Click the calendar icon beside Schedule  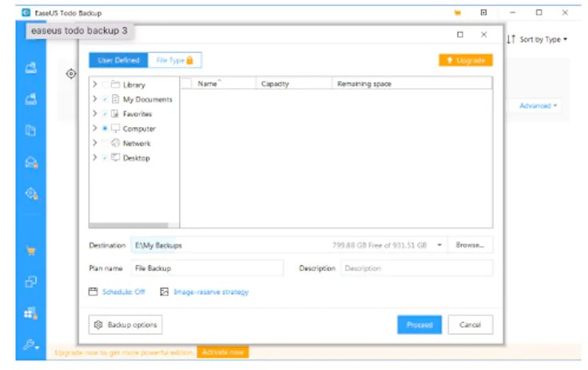[x=93, y=292]
